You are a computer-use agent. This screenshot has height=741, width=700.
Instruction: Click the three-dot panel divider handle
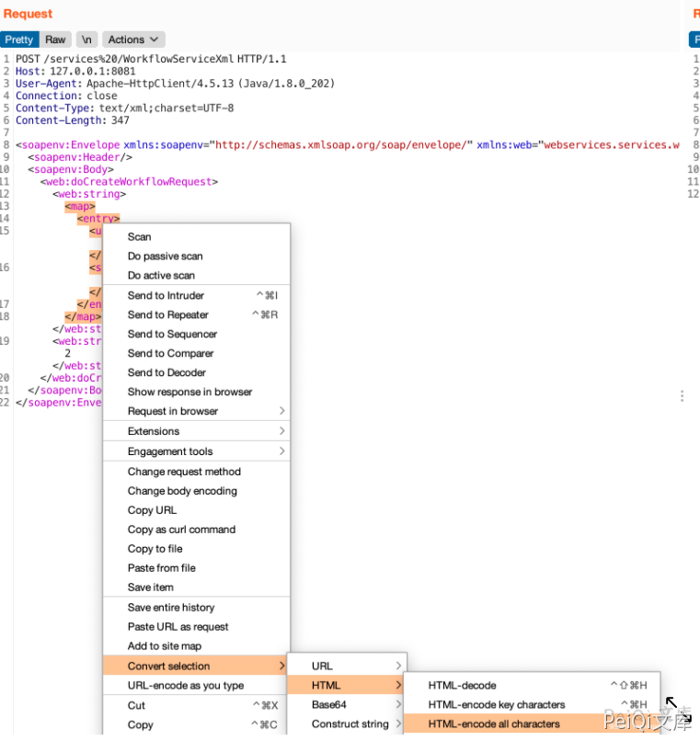pos(682,395)
